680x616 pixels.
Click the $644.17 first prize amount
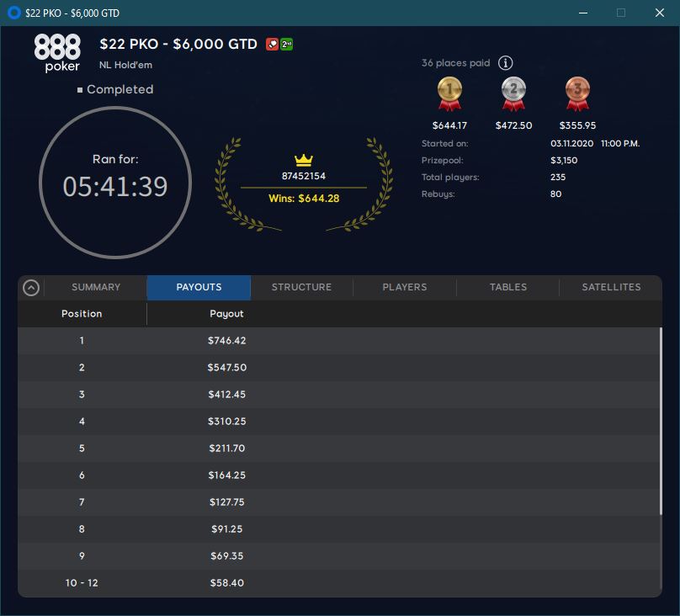coord(449,125)
